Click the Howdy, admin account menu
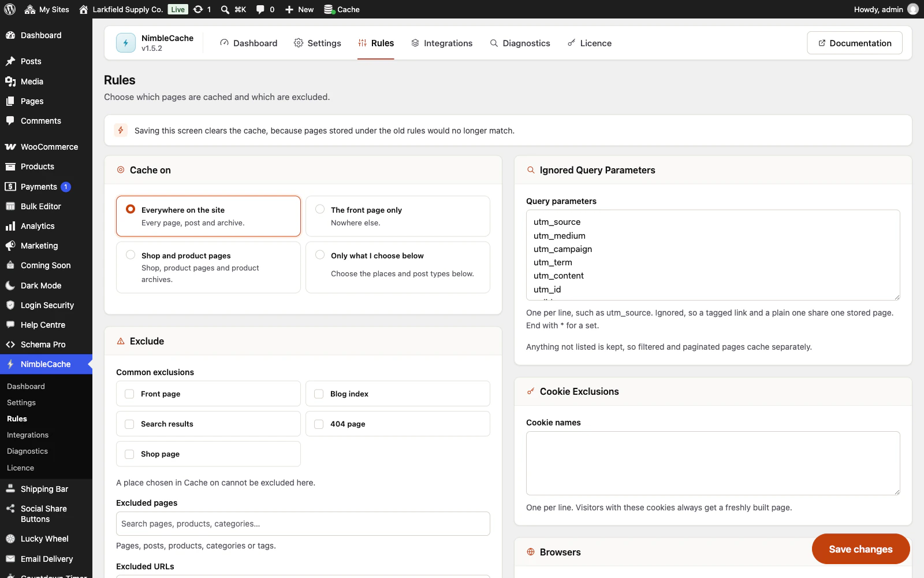 tap(886, 9)
